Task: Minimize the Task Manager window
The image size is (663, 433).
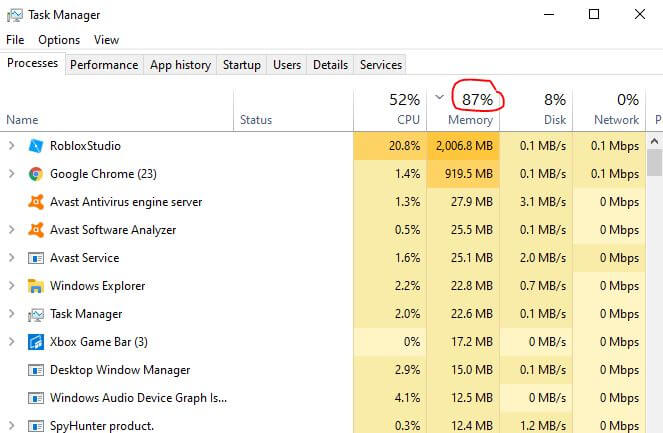Action: [x=549, y=14]
